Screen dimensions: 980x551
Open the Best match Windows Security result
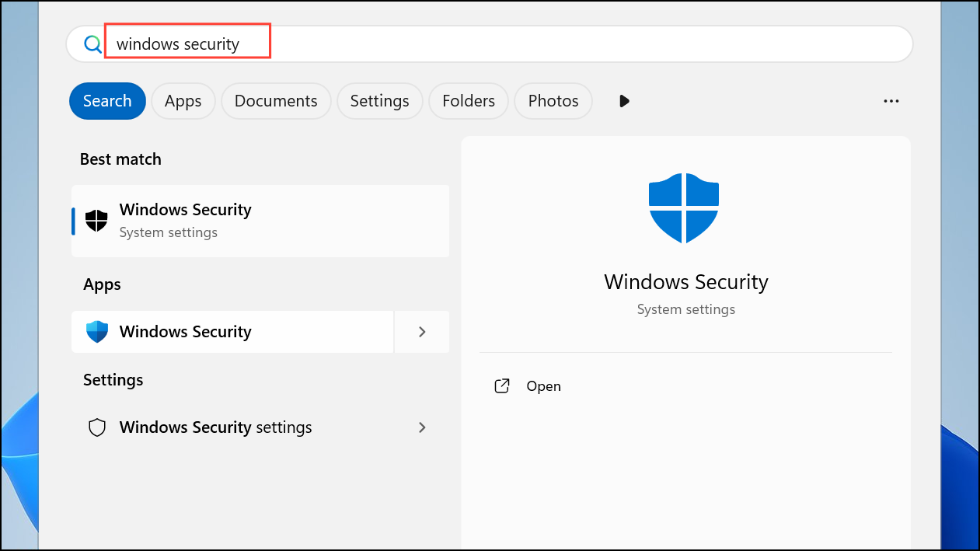[260, 221]
